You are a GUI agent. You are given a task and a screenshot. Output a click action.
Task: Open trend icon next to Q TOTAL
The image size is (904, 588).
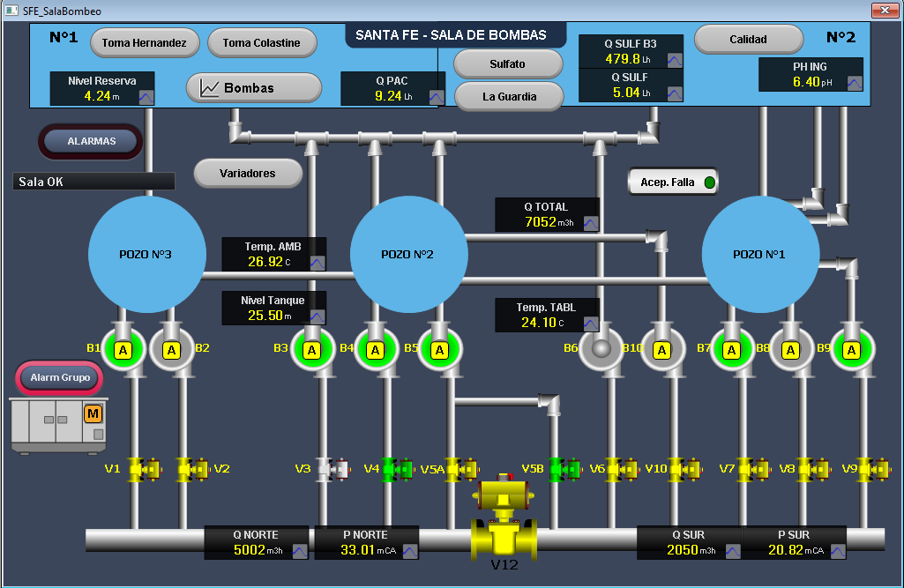tap(591, 223)
